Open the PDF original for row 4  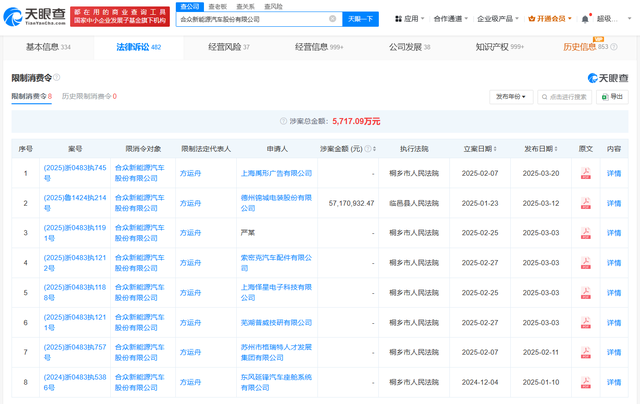pos(586,263)
